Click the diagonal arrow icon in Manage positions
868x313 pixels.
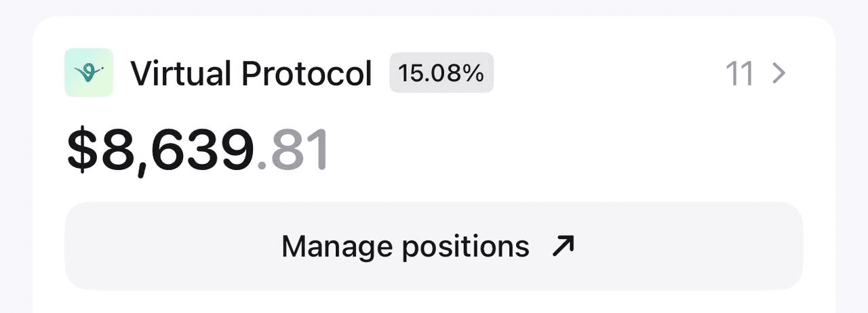(x=563, y=247)
